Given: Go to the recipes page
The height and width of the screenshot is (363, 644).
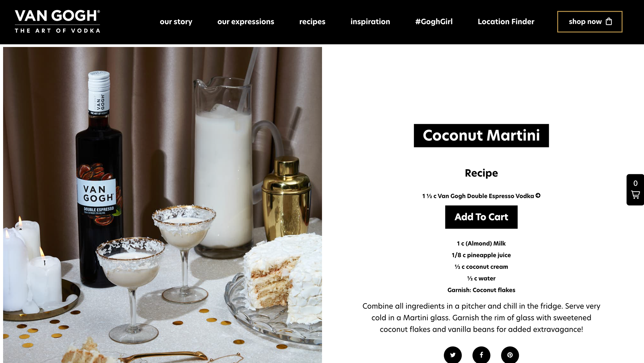Looking at the screenshot, I should click(x=312, y=21).
